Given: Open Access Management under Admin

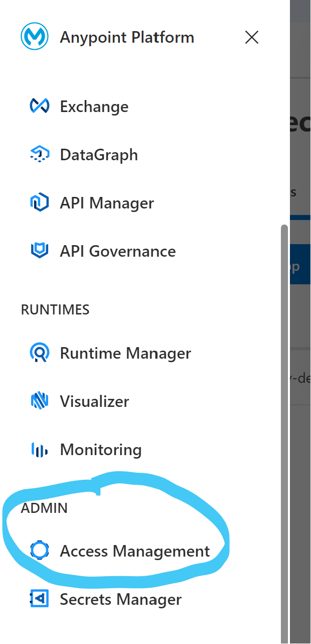Looking at the screenshot, I should click(135, 551).
